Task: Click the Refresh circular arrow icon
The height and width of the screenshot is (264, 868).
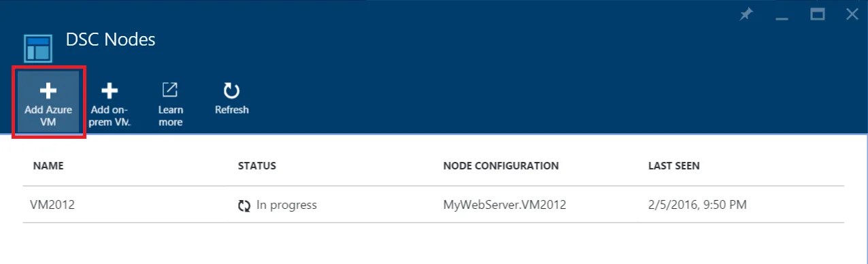Action: (x=232, y=90)
